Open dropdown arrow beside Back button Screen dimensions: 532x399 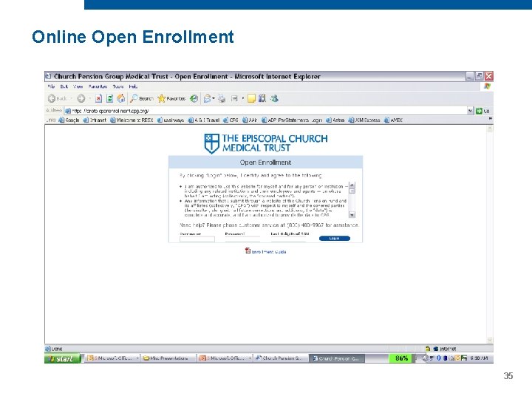pyautogui.click(x=71, y=98)
